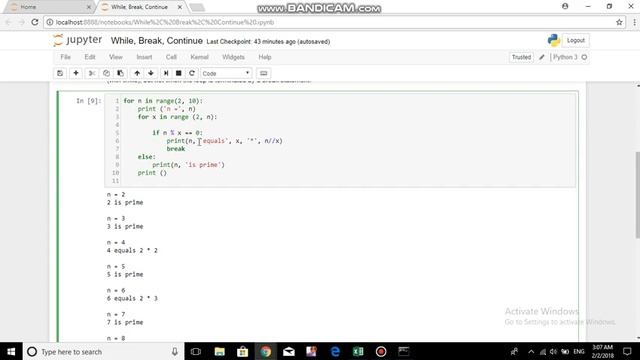
Task: Click the code line print(n, 'is prime')
Action: (x=188, y=164)
